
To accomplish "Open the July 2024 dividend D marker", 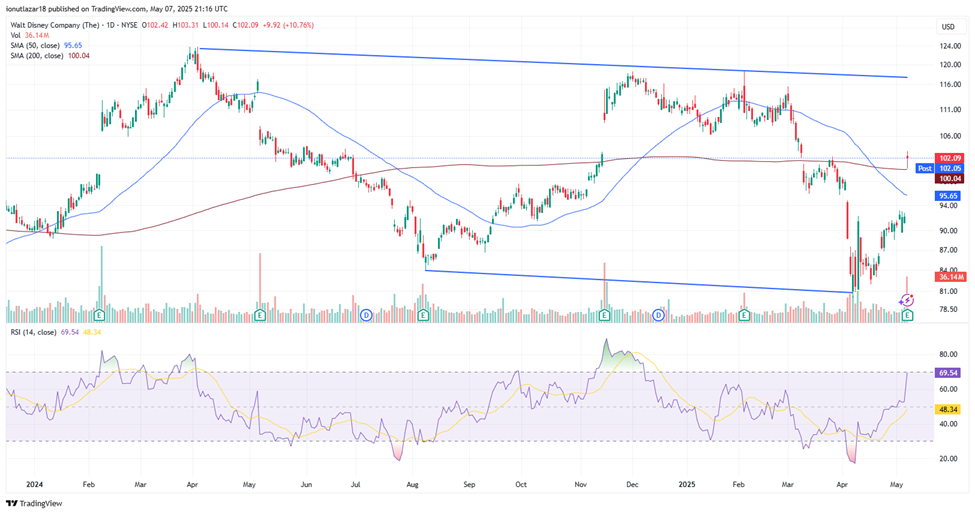I will (x=366, y=315).
